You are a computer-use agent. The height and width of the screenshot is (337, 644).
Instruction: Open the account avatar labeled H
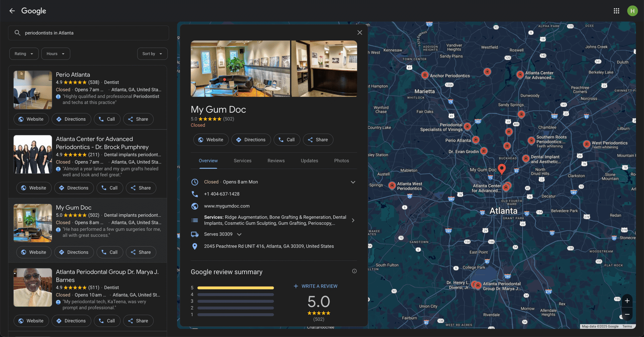click(632, 11)
